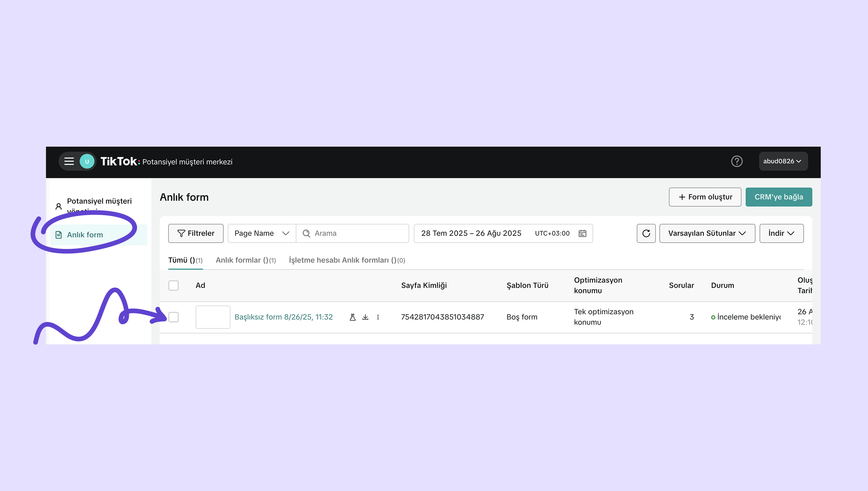
Task: Click the UTC+03:00 timezone label
Action: [x=552, y=233]
